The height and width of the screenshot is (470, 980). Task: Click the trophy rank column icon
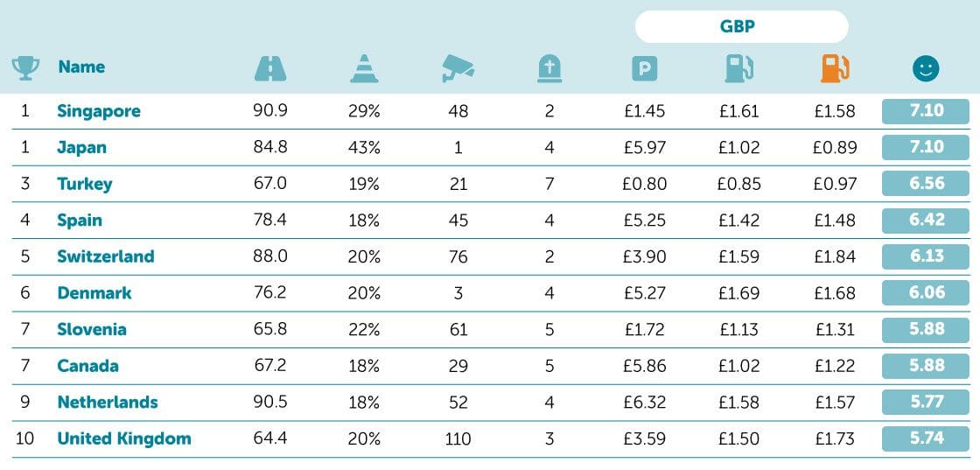coord(25,67)
